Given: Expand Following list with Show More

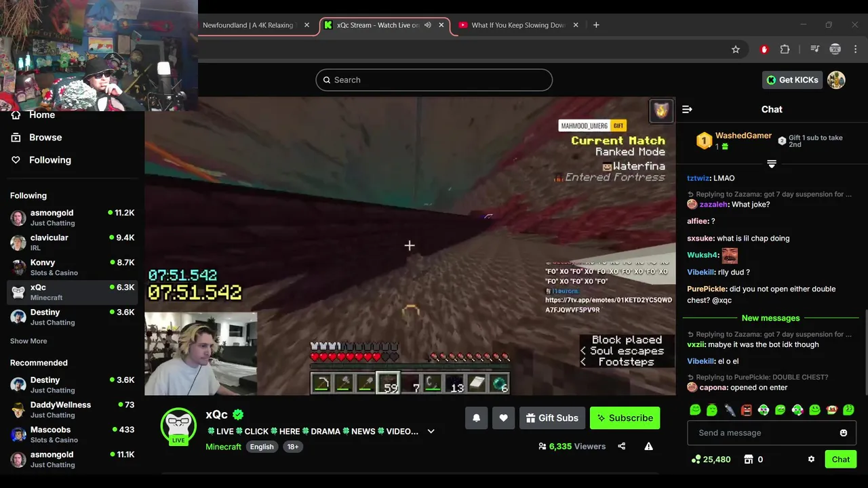Looking at the screenshot, I should coord(28,341).
